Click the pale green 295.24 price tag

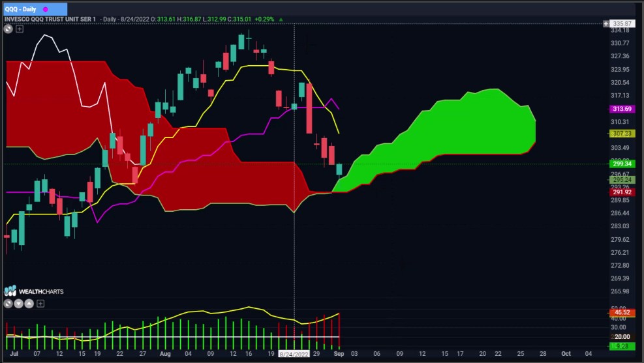pyautogui.click(x=622, y=180)
